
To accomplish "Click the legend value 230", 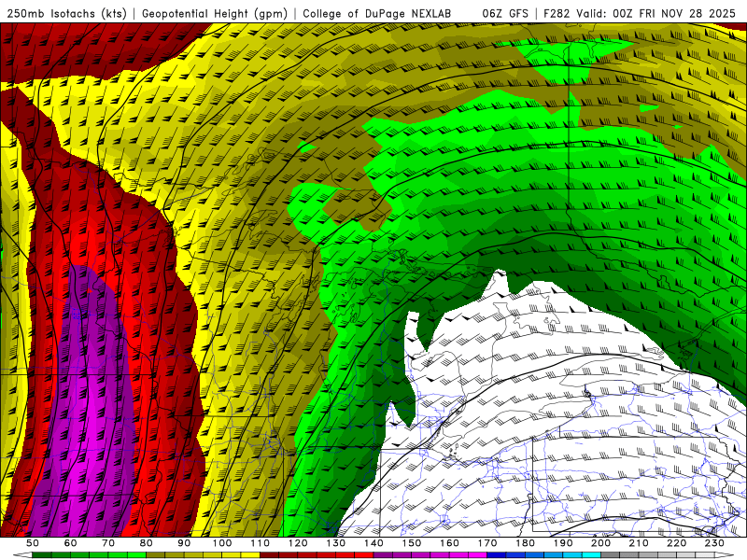I will pos(714,543).
